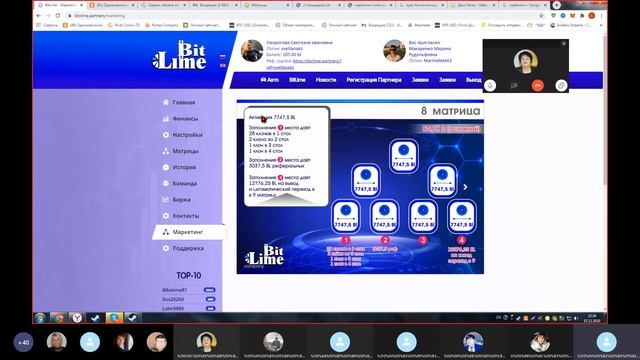640x360 pixels.
Task: Click the first TOP-10 list entry
Action: (x=189, y=290)
